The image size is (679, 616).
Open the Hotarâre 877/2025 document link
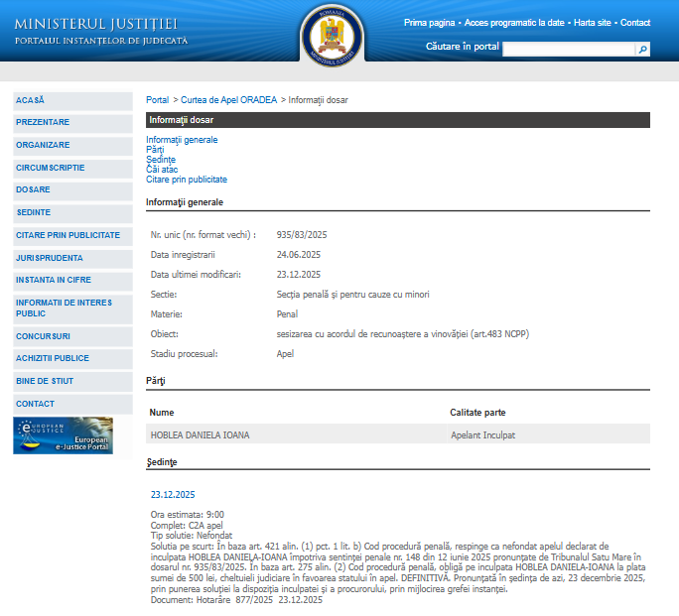tap(212, 600)
